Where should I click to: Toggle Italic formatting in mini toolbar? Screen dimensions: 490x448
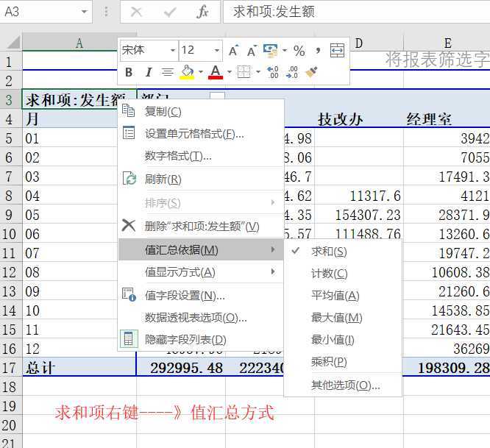149,73
